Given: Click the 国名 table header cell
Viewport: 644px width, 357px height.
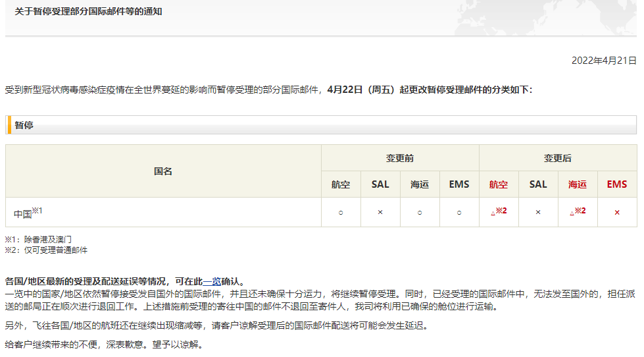Looking at the screenshot, I should (x=163, y=171).
